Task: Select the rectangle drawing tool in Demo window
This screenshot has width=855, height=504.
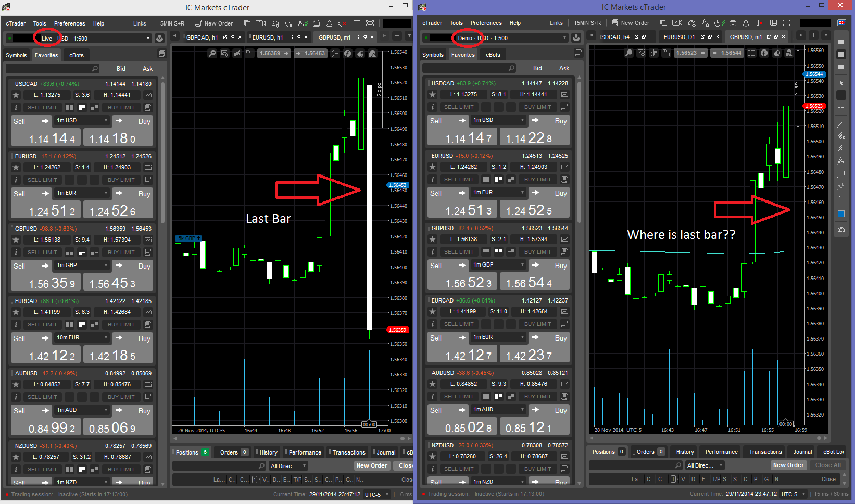Action: click(841, 174)
